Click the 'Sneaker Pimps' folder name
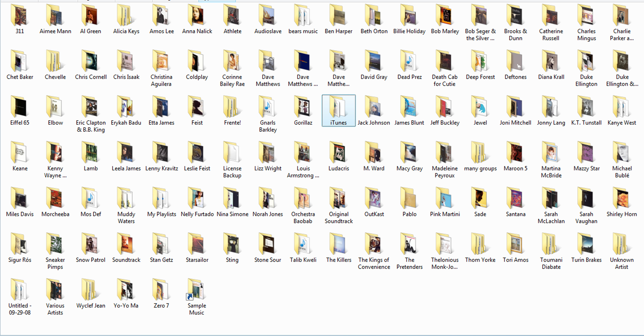Screen dimensions: 644x336 point(55,263)
